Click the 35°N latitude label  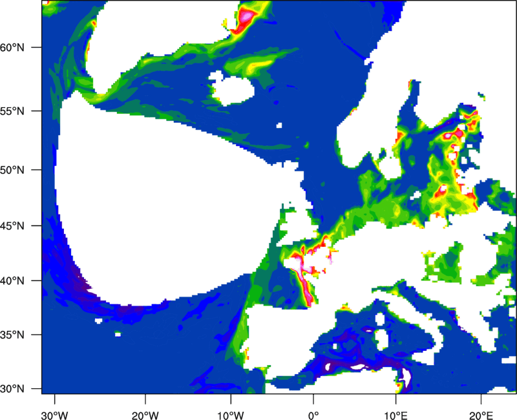coord(12,335)
